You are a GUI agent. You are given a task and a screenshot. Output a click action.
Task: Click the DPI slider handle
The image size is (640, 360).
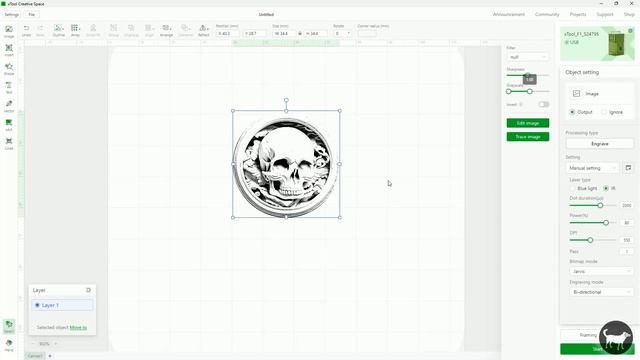pyautogui.click(x=590, y=240)
